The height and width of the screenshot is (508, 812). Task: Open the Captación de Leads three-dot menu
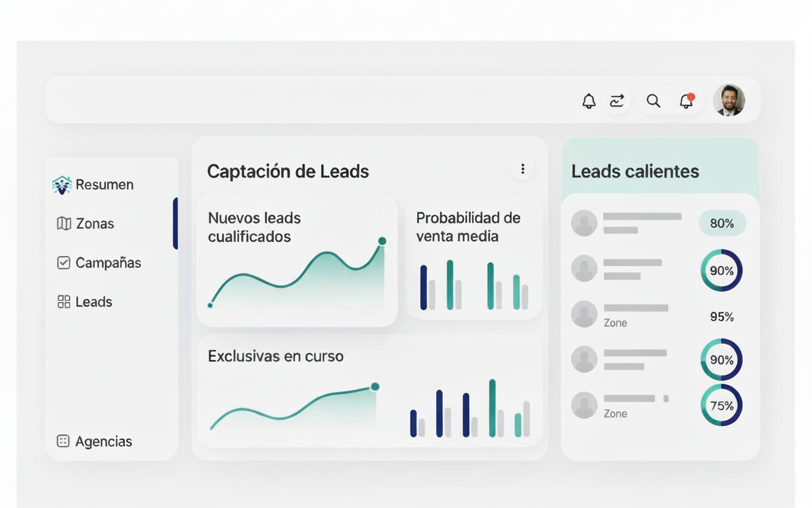click(523, 169)
